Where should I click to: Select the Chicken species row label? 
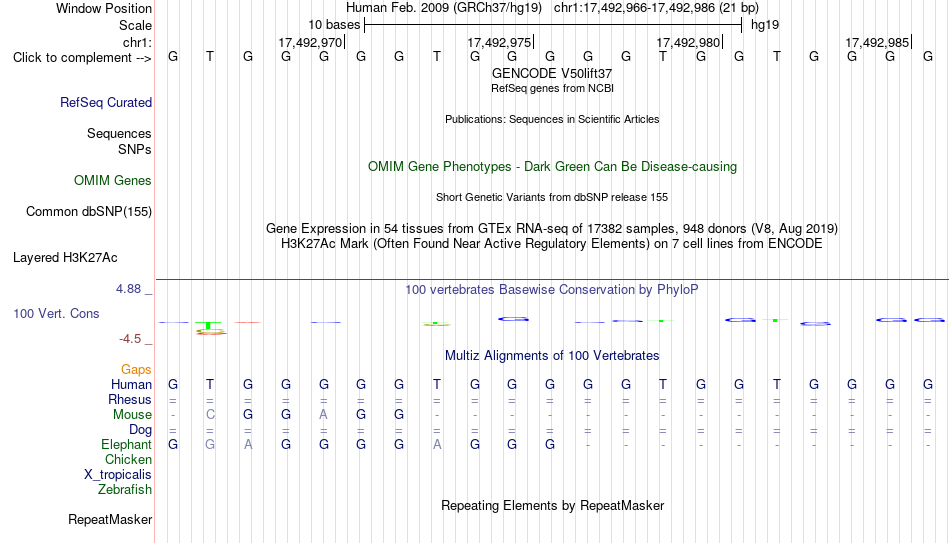pyautogui.click(x=128, y=459)
